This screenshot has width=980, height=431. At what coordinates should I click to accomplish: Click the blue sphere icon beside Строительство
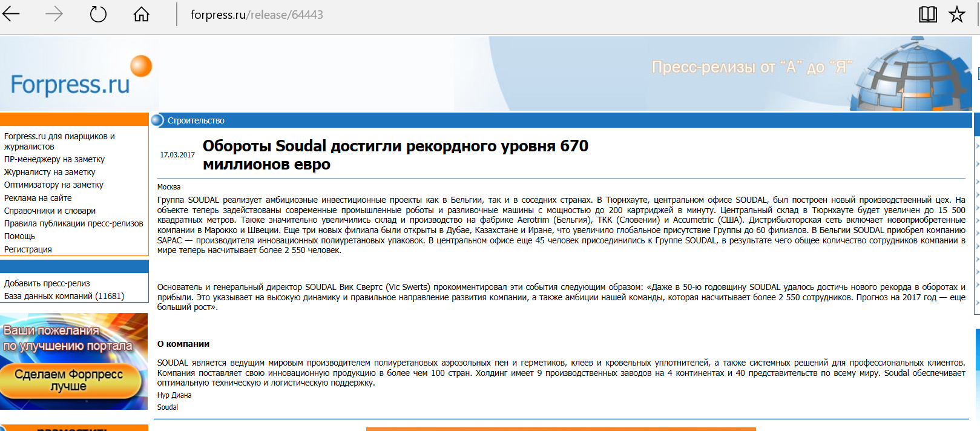pyautogui.click(x=157, y=120)
